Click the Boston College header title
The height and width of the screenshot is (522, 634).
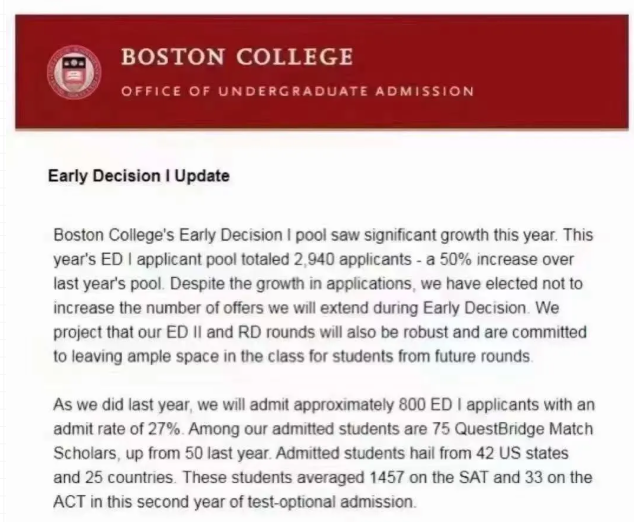point(237,57)
